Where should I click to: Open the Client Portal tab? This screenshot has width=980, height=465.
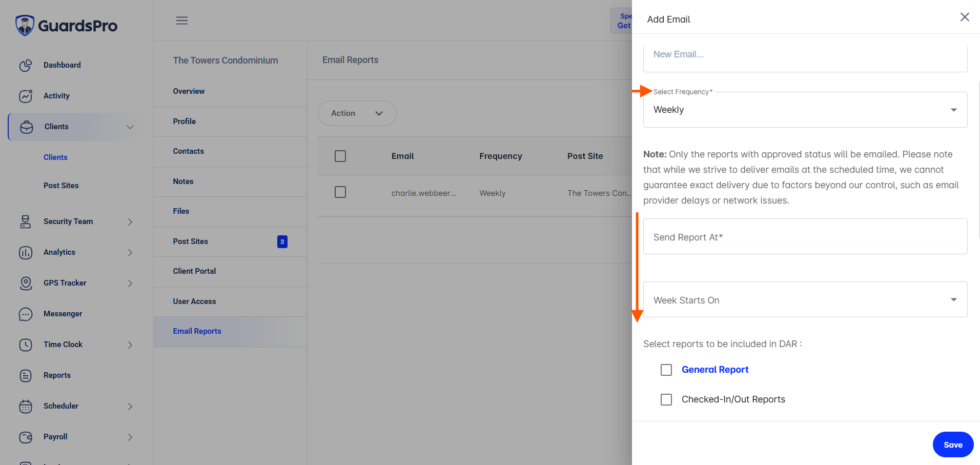coord(230,271)
